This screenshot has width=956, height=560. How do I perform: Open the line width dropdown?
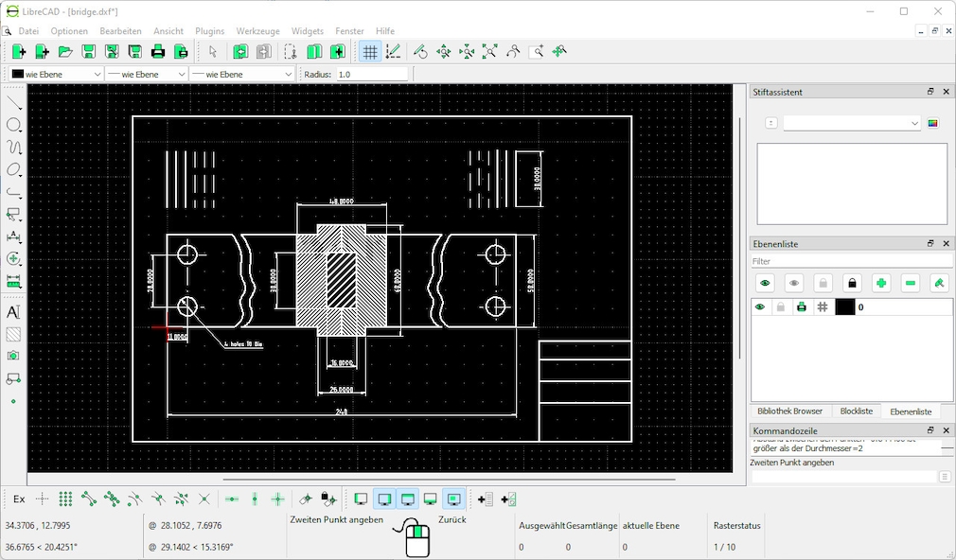(146, 73)
